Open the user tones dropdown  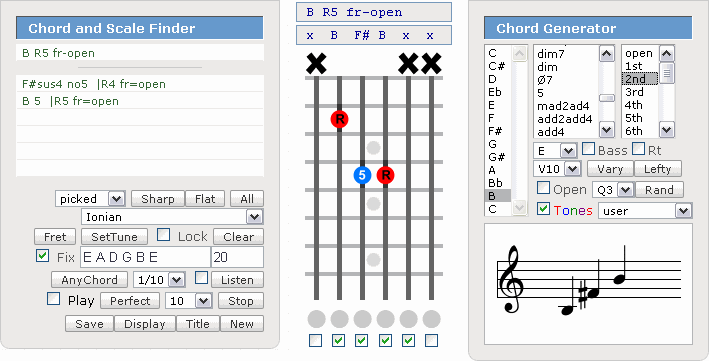click(645, 211)
